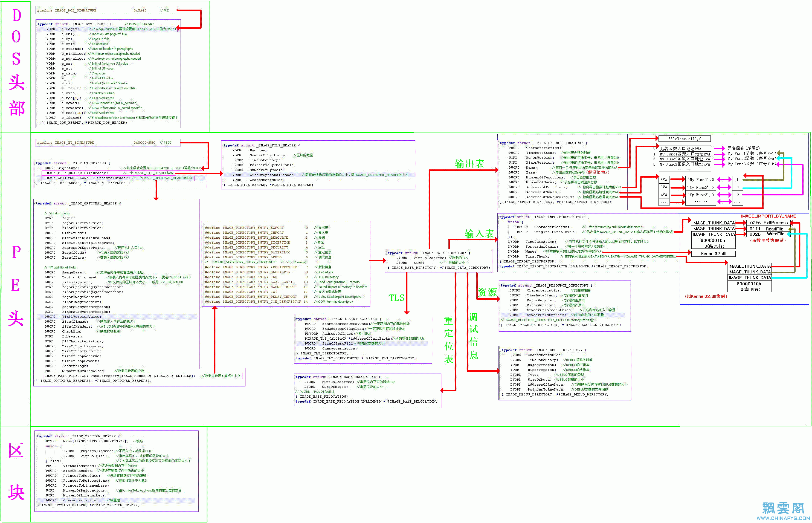Click the VirtualSize field in section header
812x523 pixels.
click(x=116, y=456)
